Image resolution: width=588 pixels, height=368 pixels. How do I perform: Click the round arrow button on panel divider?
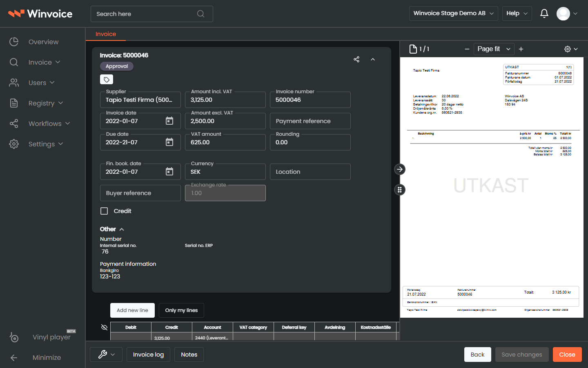tap(400, 169)
